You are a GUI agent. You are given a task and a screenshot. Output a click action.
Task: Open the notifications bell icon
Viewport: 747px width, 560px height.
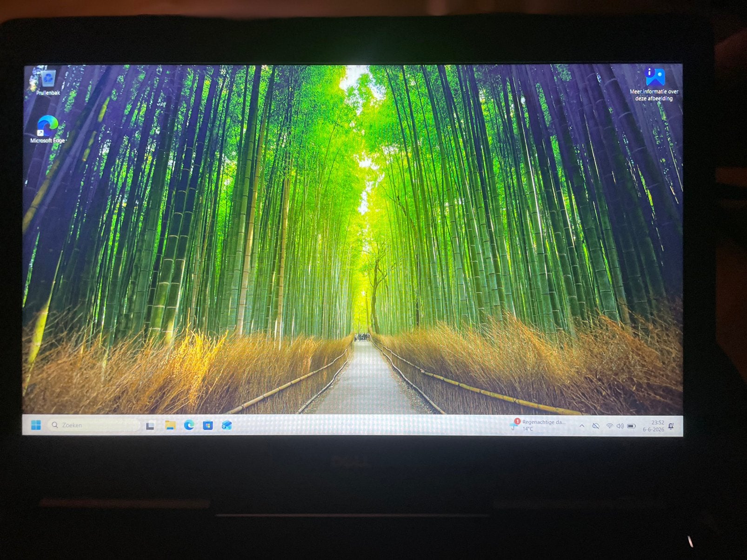pyautogui.click(x=671, y=426)
